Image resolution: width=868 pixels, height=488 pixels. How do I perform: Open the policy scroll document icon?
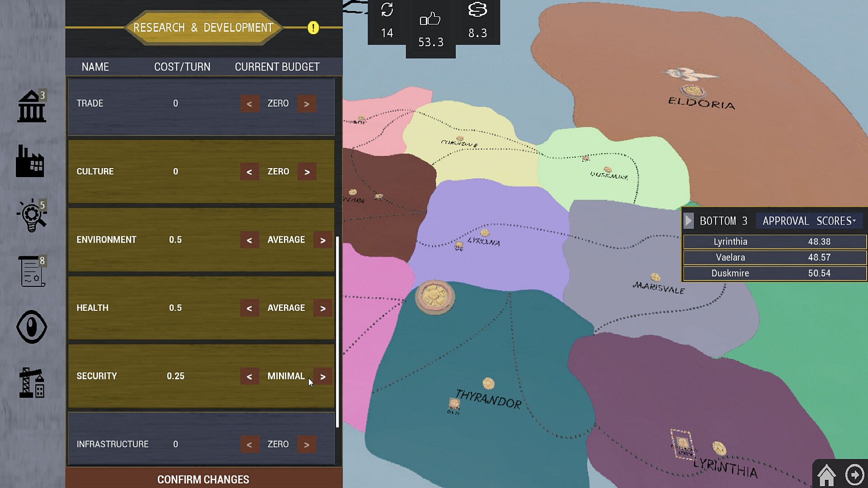point(32,271)
